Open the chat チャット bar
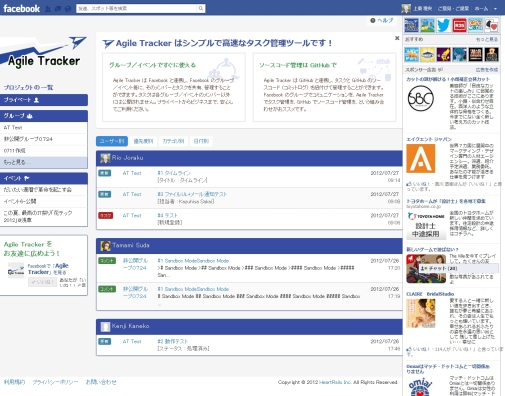 tap(458, 268)
